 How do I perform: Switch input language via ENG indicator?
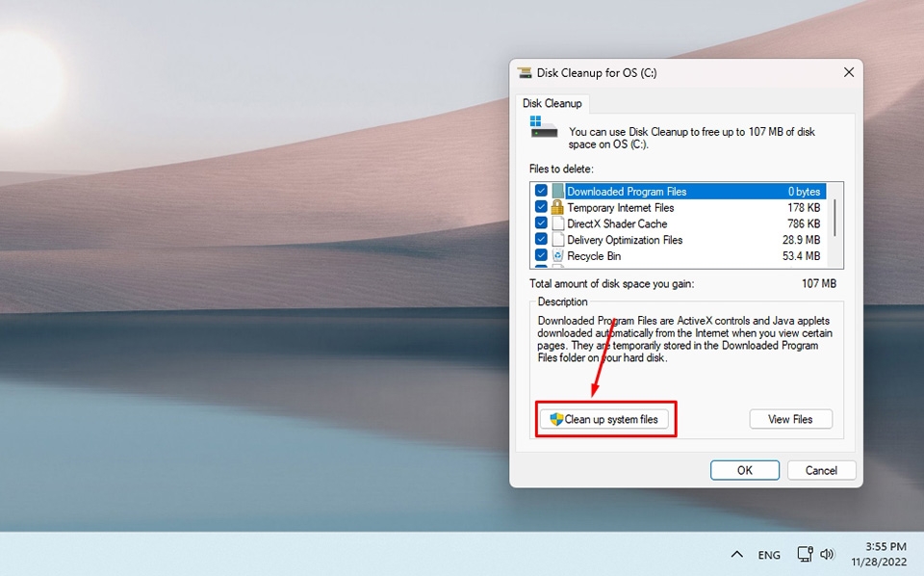pos(769,555)
